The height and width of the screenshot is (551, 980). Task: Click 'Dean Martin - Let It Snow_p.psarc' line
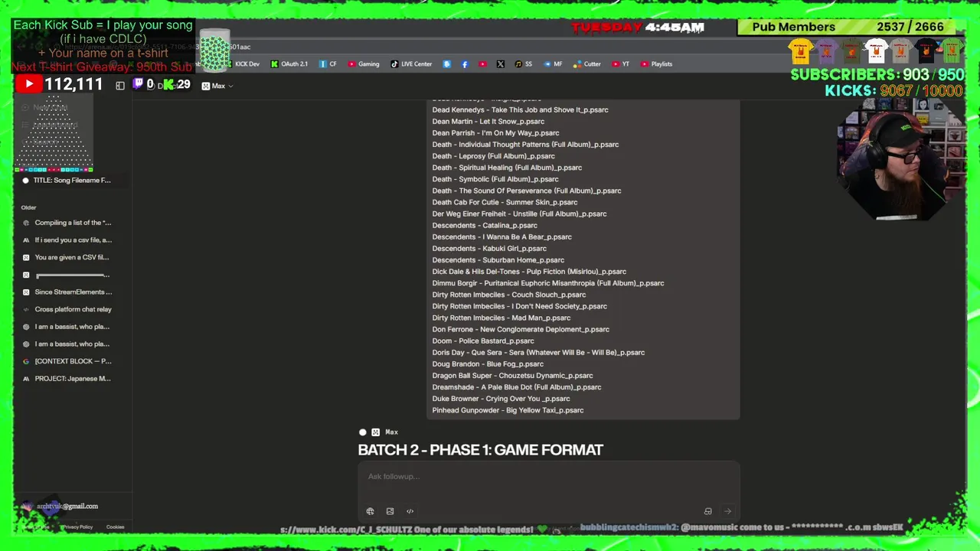pos(488,122)
